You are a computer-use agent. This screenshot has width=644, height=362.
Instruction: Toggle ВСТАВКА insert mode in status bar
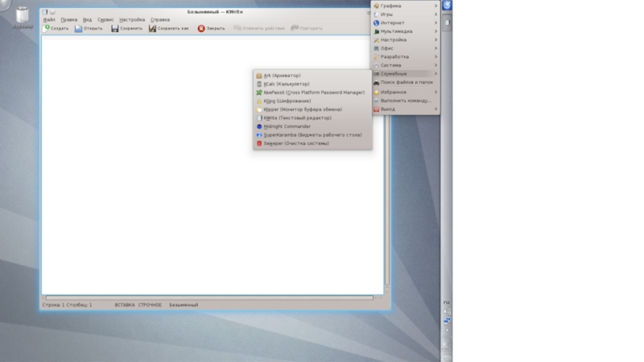(x=125, y=305)
